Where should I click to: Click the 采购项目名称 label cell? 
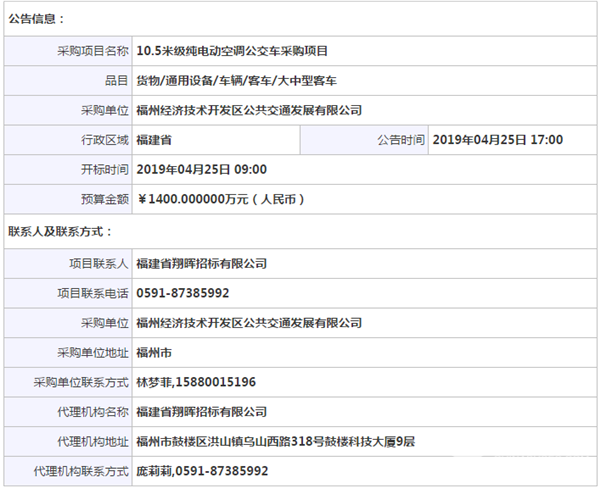90,49
